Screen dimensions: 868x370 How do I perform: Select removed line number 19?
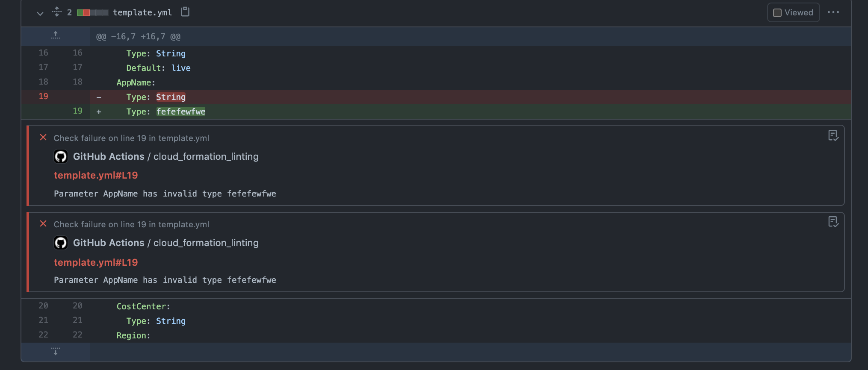(x=44, y=97)
